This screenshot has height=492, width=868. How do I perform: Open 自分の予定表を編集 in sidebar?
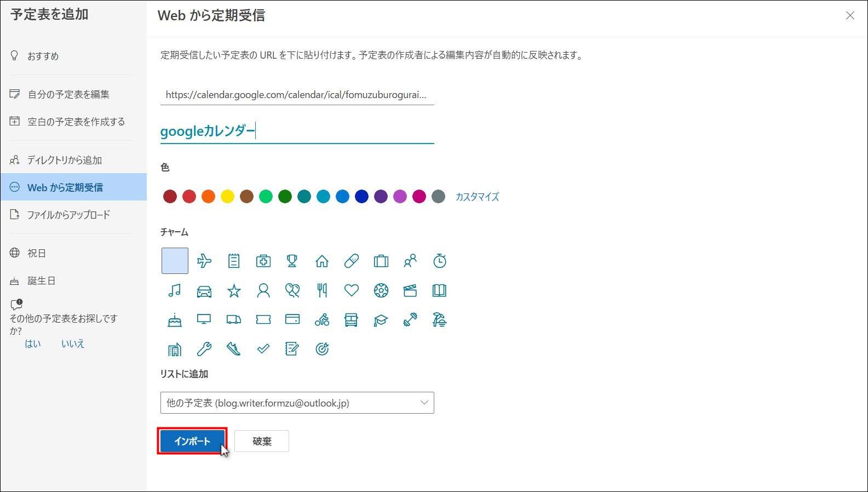tap(73, 94)
